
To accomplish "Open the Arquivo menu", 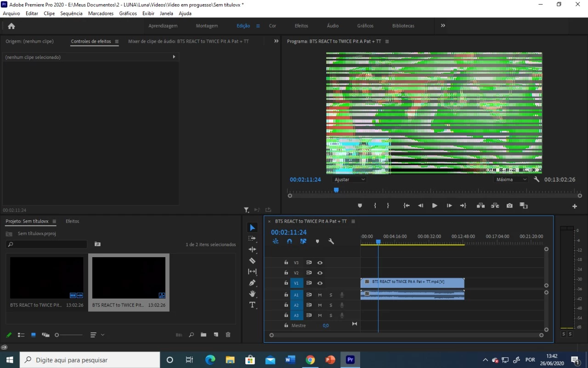I will [11, 13].
